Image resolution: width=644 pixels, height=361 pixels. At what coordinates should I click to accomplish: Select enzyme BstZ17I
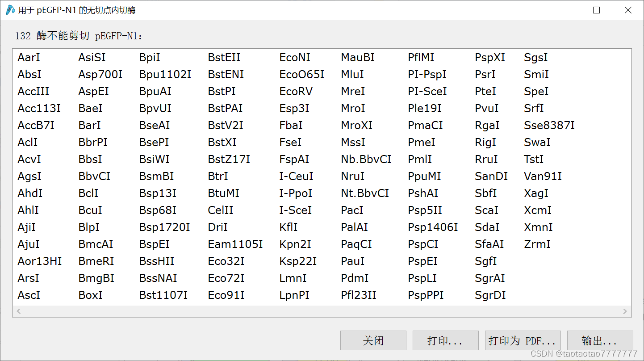229,160
